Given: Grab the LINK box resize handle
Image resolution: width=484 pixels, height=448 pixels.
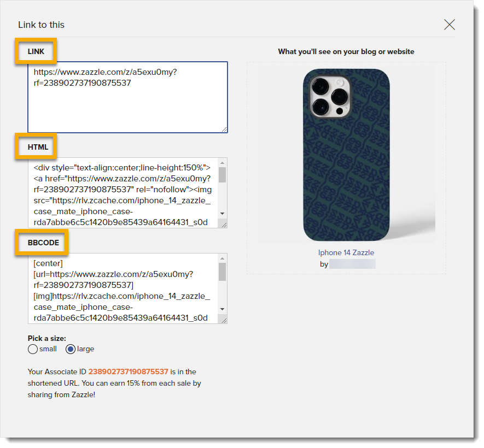Looking at the screenshot, I should click(223, 128).
